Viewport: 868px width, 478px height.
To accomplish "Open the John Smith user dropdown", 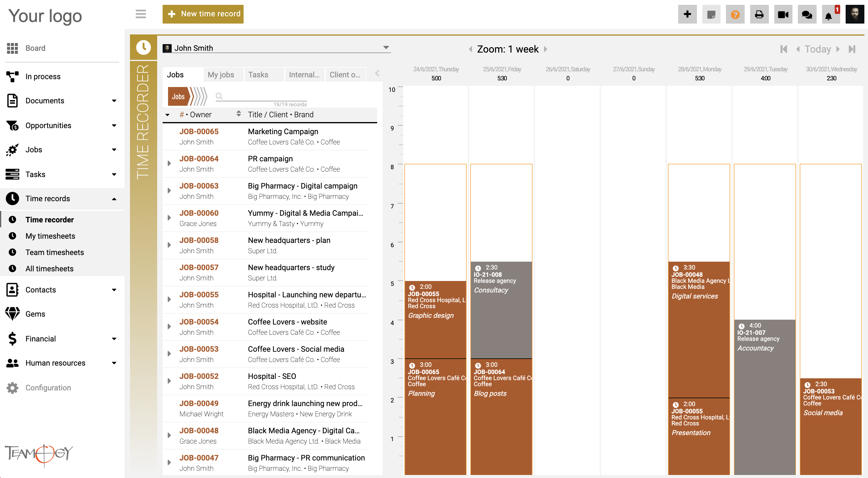I will click(276, 48).
